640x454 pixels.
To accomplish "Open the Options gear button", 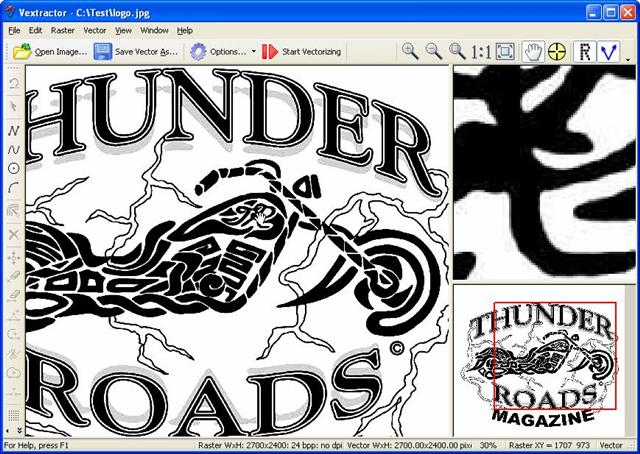I will [x=198, y=52].
